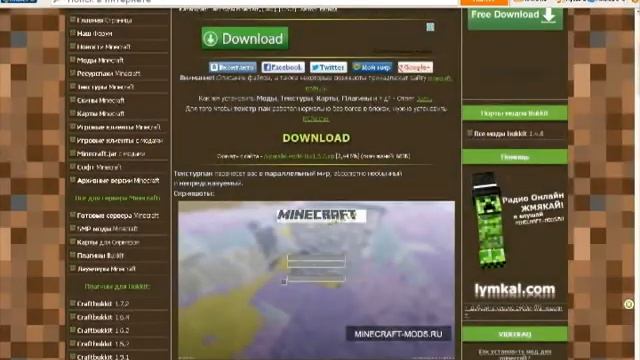Viewport: 640px width, 360px height.
Task: Select Craftbukkit 1.6.4
Action: pos(102,317)
